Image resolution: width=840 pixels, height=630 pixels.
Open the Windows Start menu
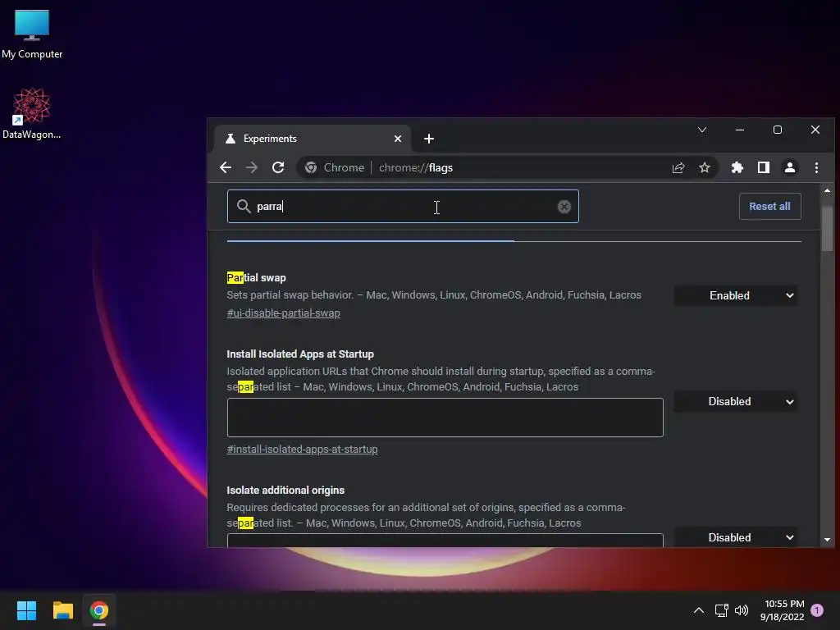[x=26, y=610]
